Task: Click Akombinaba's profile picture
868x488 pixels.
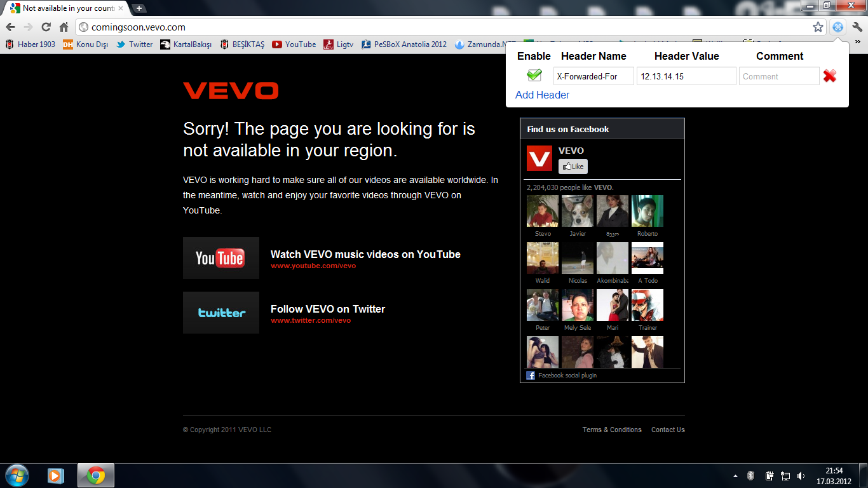Action: (x=613, y=258)
